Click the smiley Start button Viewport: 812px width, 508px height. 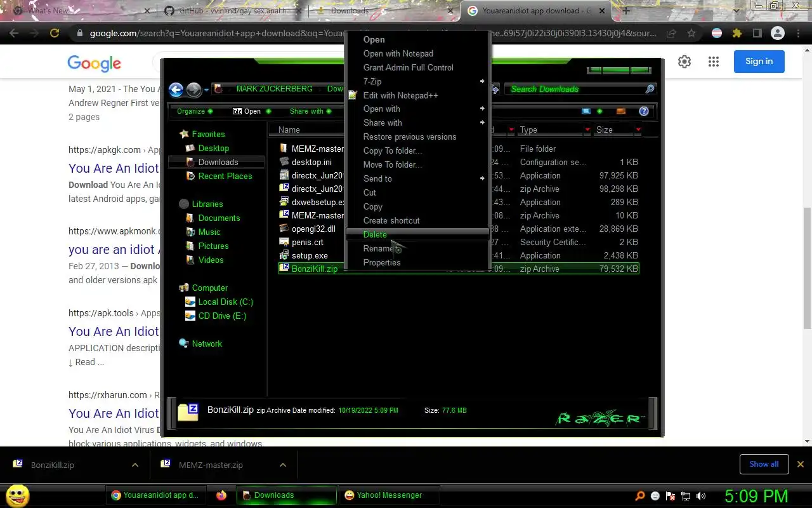pos(17,495)
